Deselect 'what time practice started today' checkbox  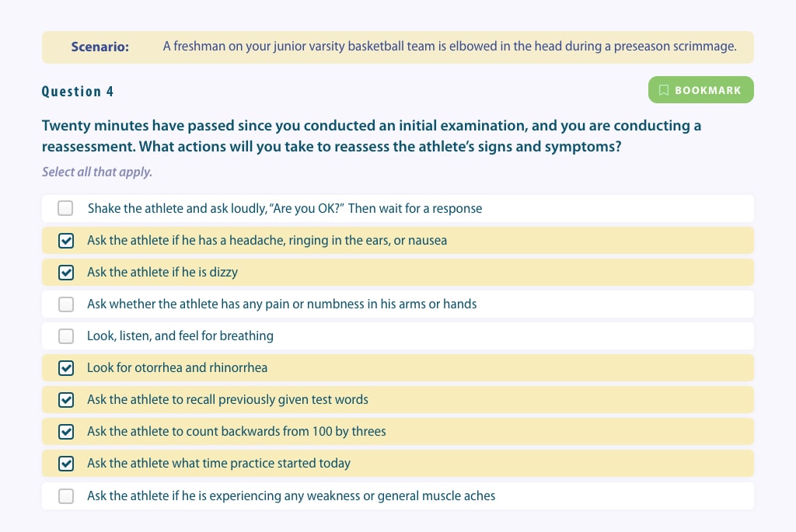[66, 464]
